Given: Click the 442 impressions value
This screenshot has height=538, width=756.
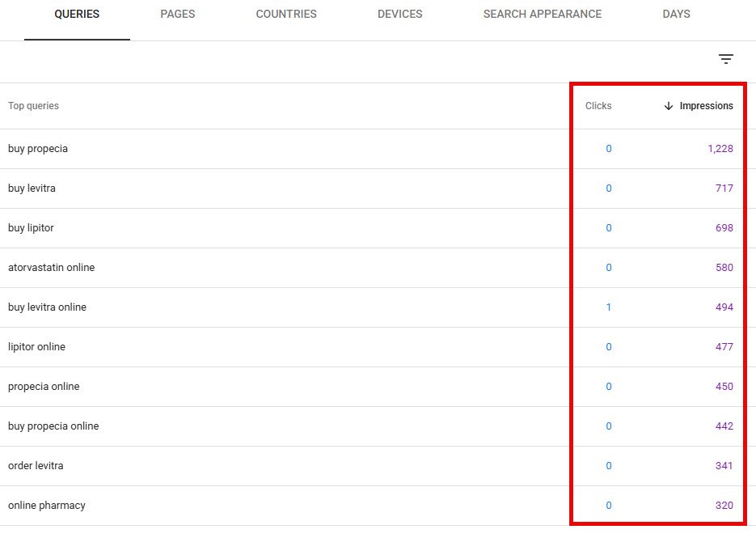Looking at the screenshot, I should pos(724,426).
